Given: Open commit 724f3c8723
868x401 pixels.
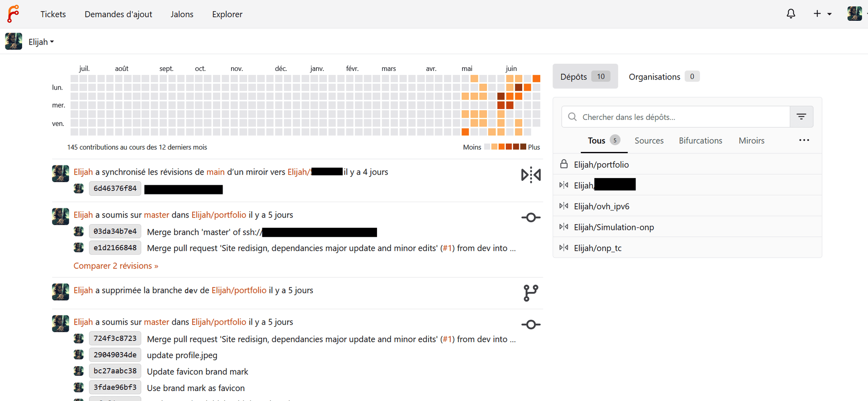Looking at the screenshot, I should (115, 338).
